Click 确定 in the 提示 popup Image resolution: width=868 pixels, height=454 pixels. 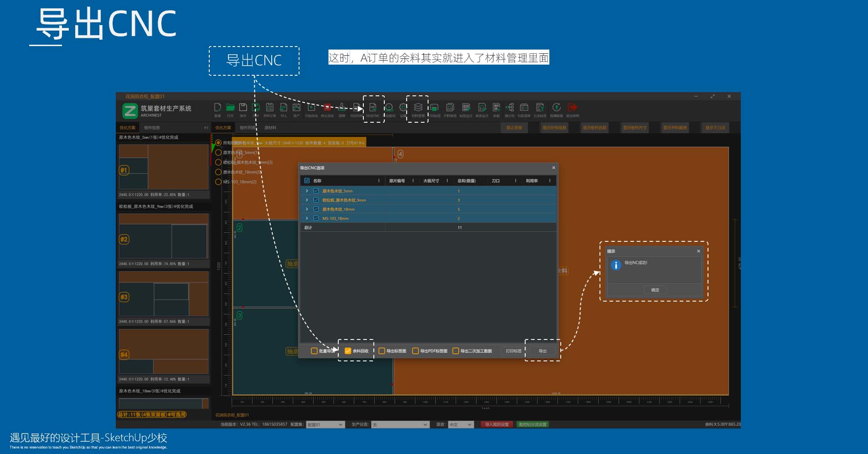(x=655, y=290)
